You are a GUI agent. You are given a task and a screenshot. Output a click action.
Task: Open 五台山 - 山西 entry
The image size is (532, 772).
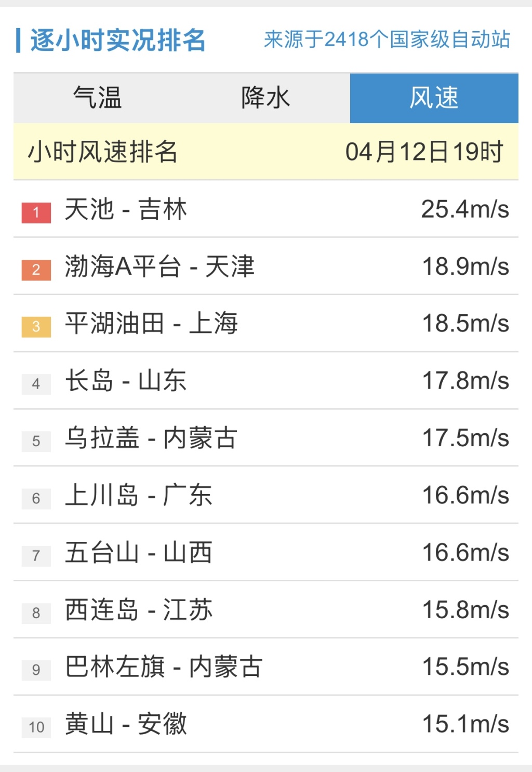(x=266, y=552)
